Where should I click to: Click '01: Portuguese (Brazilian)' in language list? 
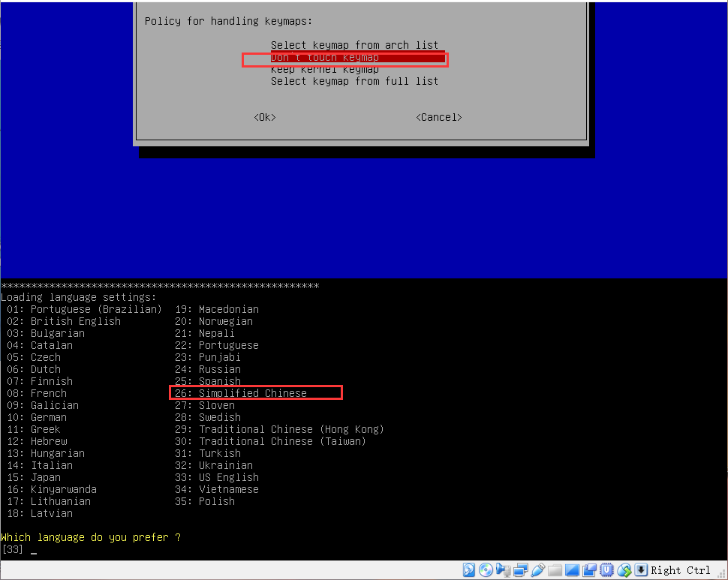[84, 309]
